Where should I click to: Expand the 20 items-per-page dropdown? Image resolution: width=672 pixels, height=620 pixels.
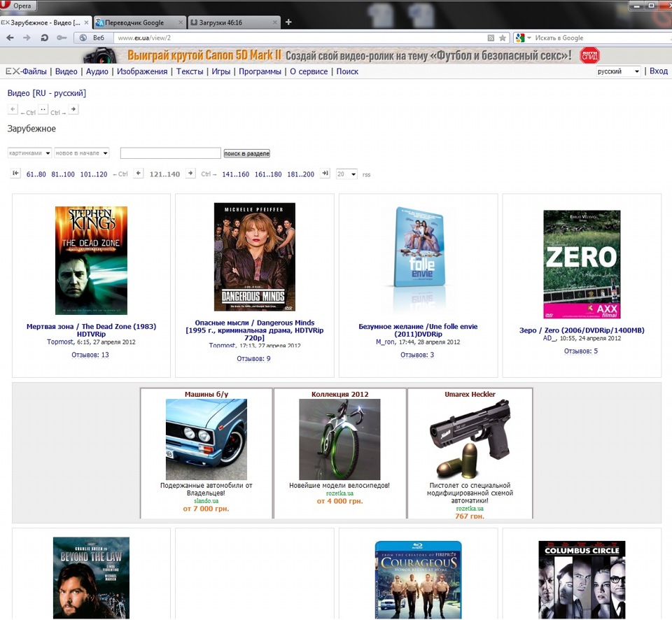coord(346,174)
